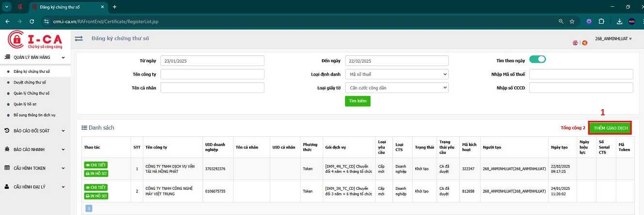The width and height of the screenshot is (644, 215).
Task: Close the Đăng ký chứng thư số tab
Action: (102, 7)
